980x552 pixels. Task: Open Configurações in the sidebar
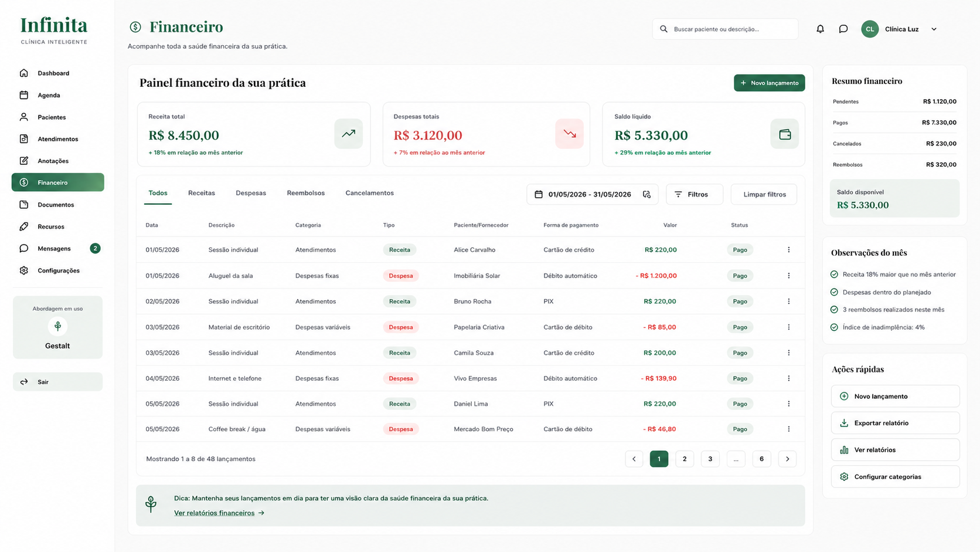57,270
